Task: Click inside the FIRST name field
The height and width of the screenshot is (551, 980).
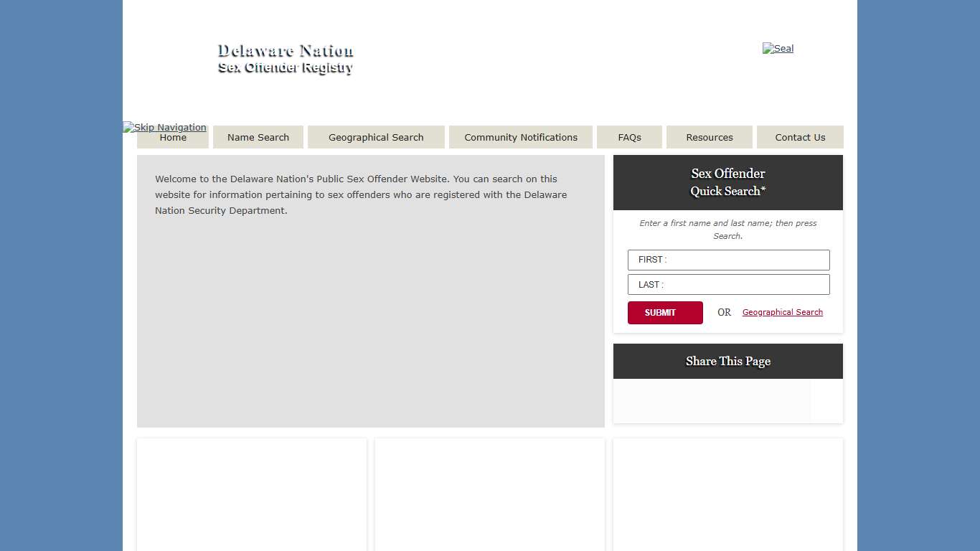Action: tap(728, 260)
